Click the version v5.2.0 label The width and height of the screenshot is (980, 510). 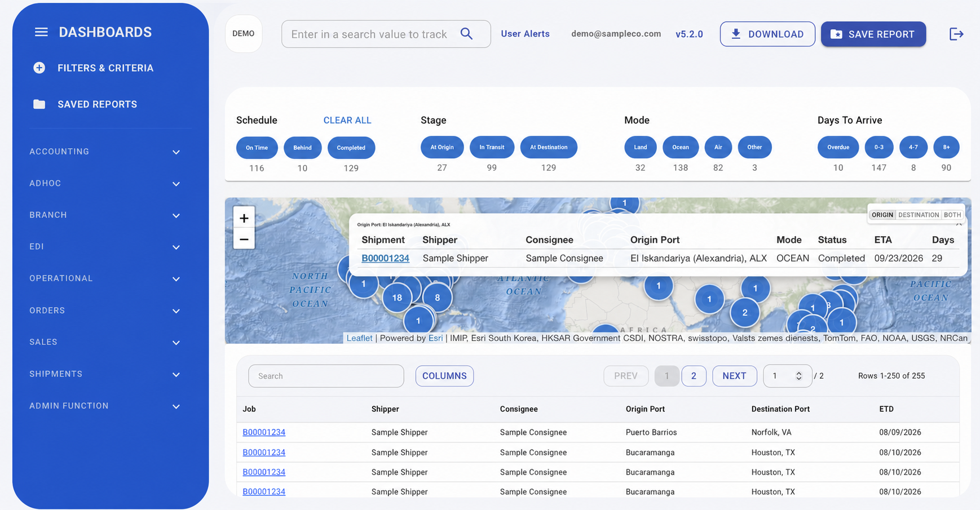click(689, 34)
